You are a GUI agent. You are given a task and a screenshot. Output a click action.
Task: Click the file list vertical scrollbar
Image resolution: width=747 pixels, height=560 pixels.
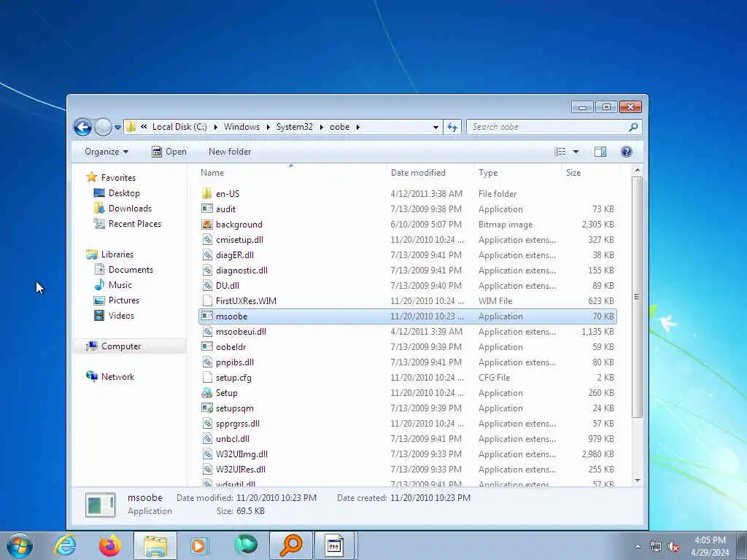[638, 297]
